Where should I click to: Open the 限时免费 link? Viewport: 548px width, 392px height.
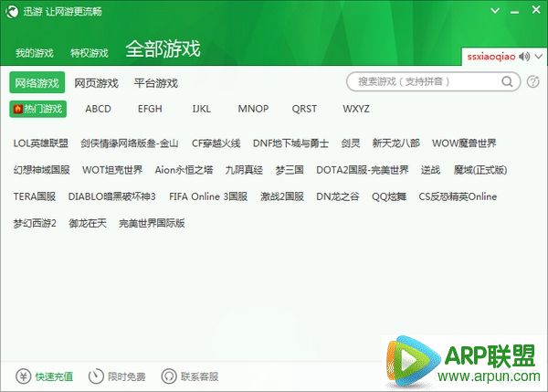tap(127, 376)
